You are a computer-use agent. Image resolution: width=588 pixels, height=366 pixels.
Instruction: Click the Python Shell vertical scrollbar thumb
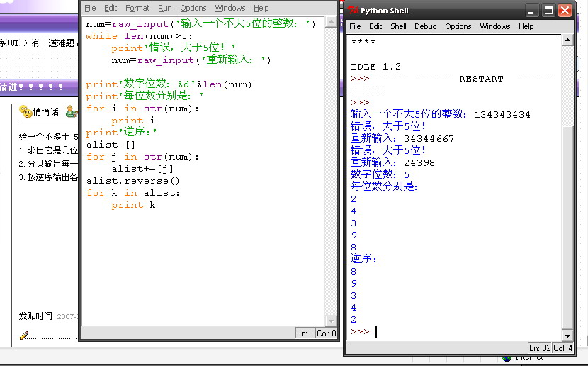point(567,227)
